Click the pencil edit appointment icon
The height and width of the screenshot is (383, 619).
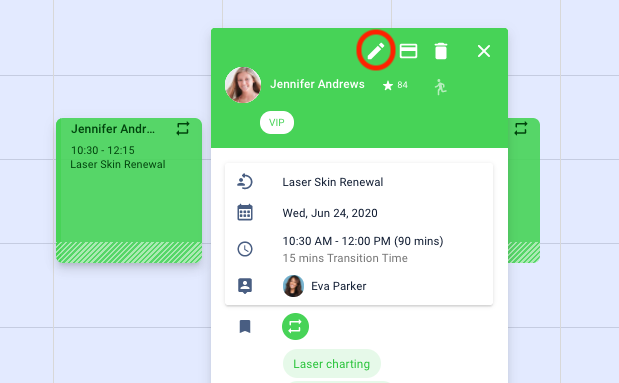pos(375,51)
